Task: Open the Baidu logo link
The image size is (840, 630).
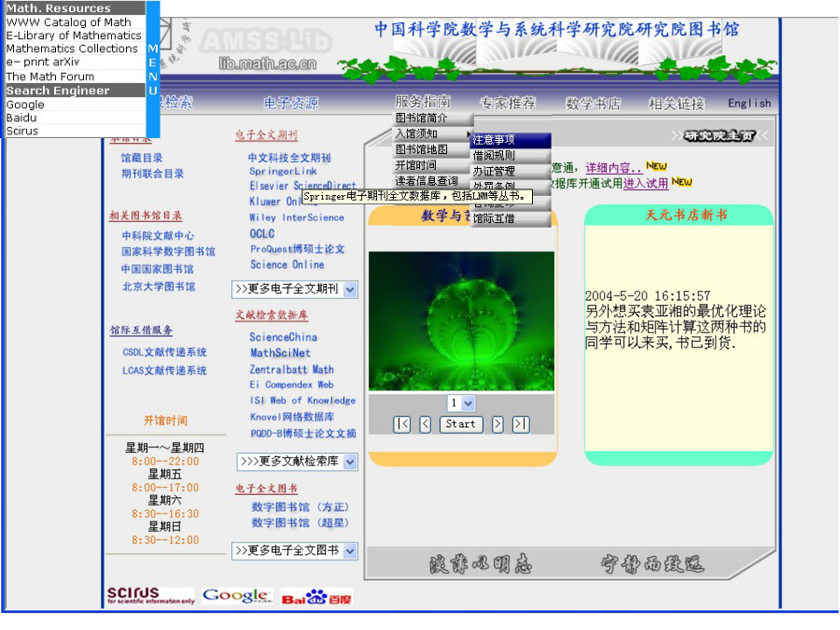Action: (x=316, y=596)
